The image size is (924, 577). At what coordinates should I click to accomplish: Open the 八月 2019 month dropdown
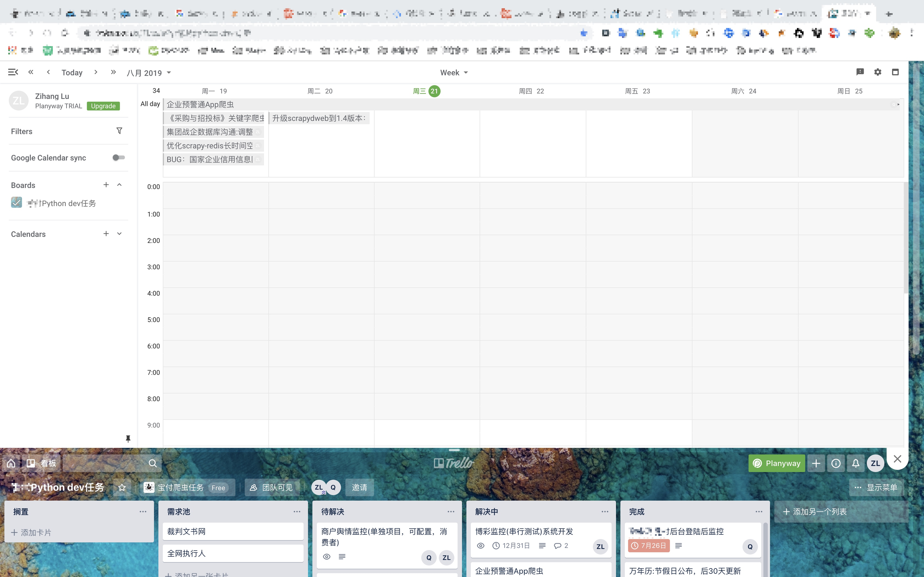point(148,73)
